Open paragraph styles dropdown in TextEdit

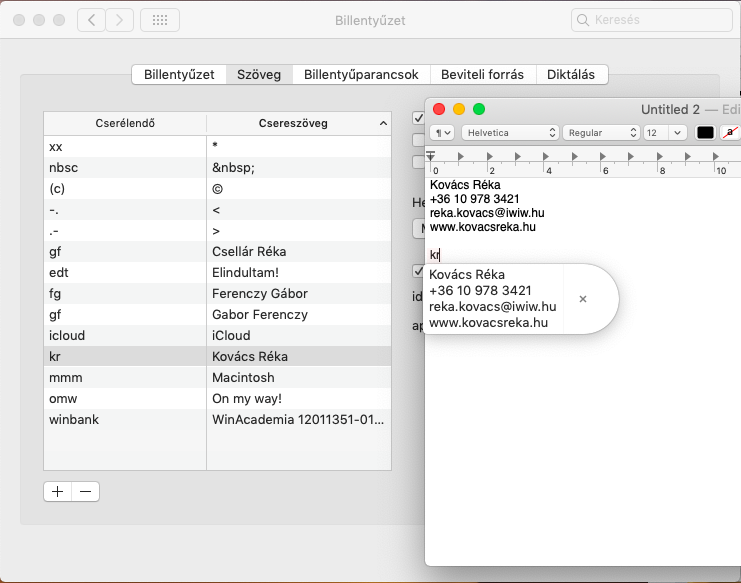pos(442,133)
